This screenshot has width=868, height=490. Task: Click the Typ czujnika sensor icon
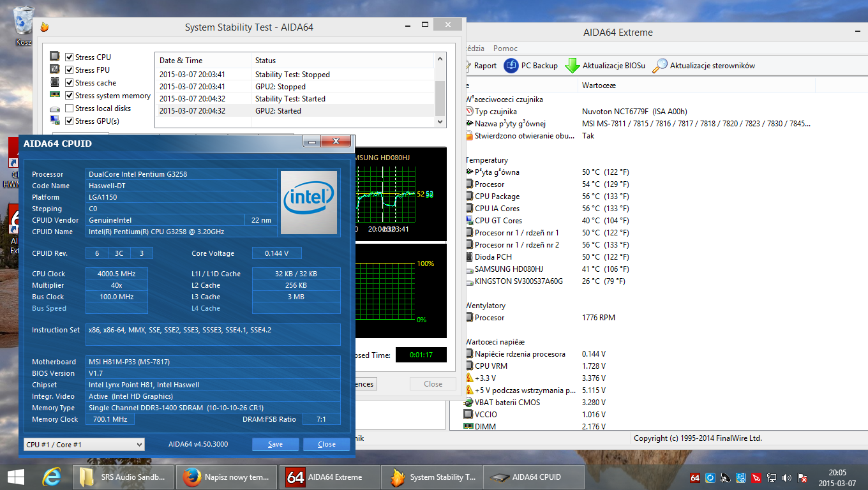click(469, 112)
